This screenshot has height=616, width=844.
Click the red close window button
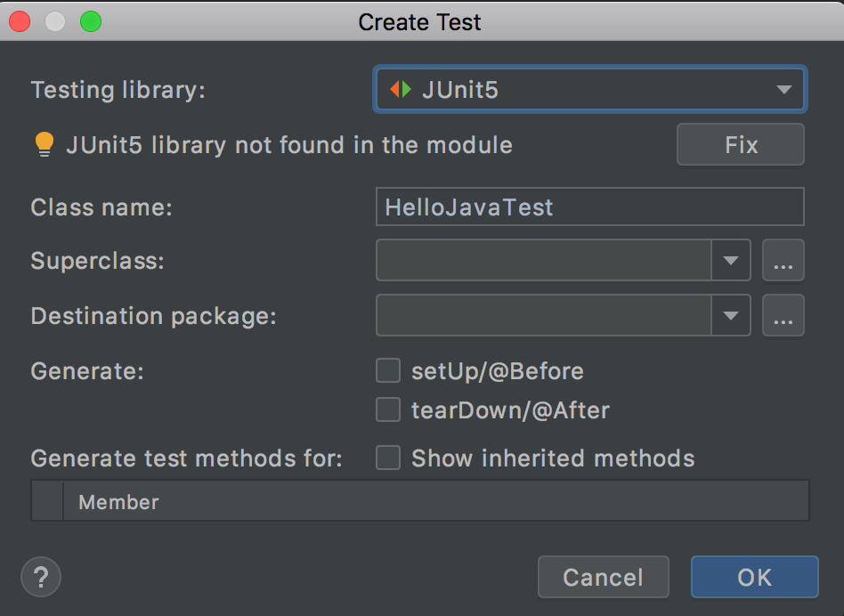20,20
